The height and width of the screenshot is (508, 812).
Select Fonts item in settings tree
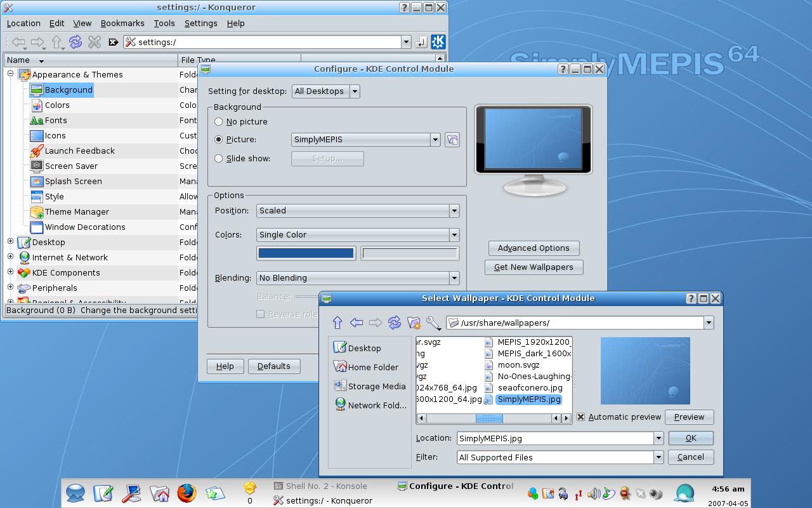pos(56,121)
